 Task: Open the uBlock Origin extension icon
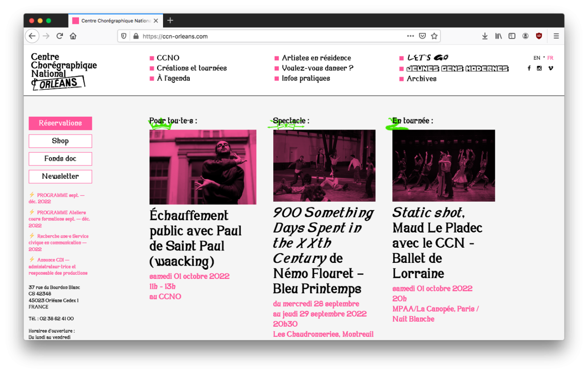[x=538, y=36]
